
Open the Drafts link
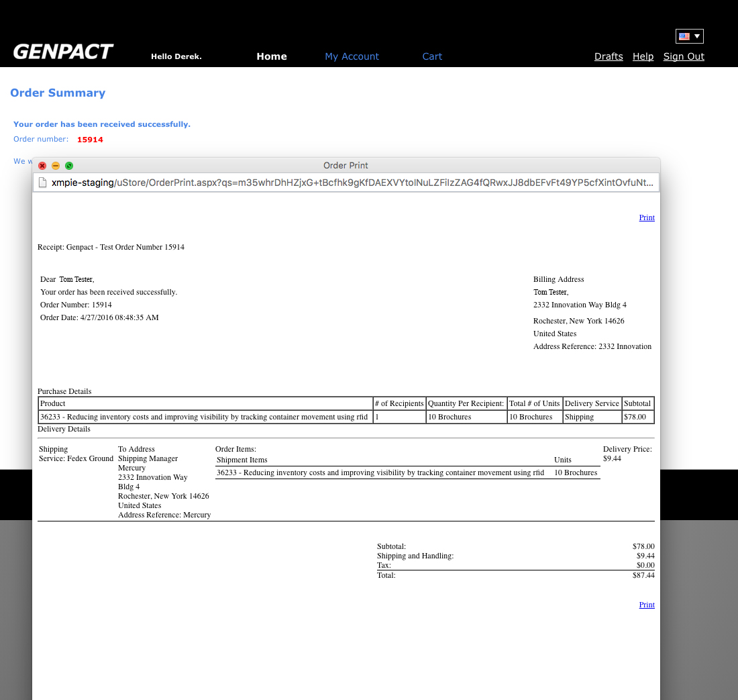click(x=609, y=56)
